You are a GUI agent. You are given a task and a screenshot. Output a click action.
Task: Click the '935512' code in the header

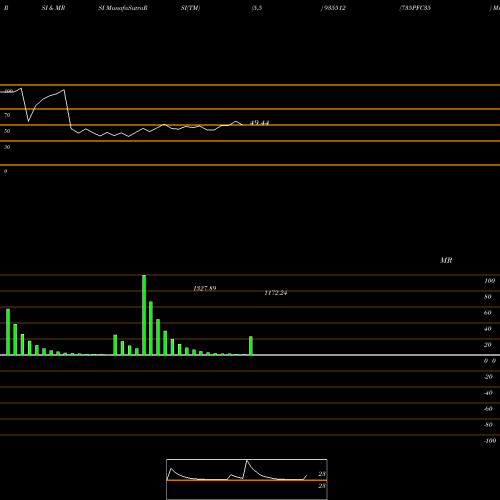click(x=334, y=8)
